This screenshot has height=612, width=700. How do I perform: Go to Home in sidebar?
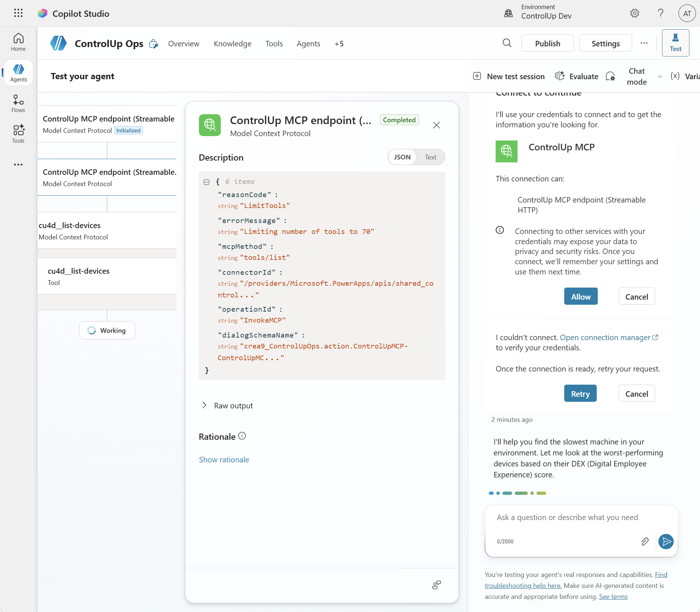18,42
